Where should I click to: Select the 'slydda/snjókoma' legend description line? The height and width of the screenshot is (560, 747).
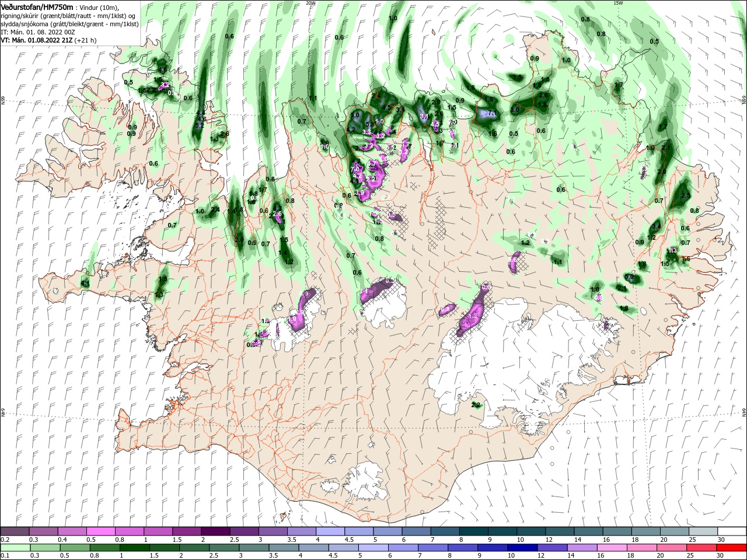69,24
